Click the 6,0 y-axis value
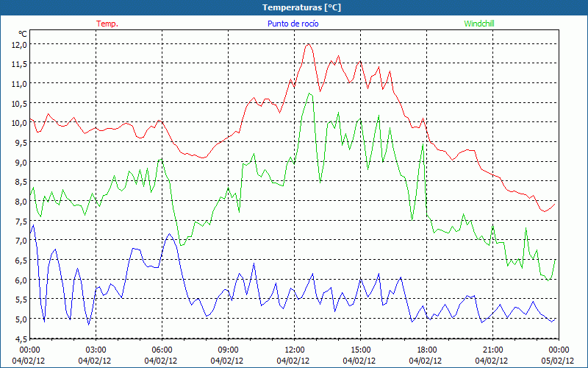 pyautogui.click(x=21, y=280)
